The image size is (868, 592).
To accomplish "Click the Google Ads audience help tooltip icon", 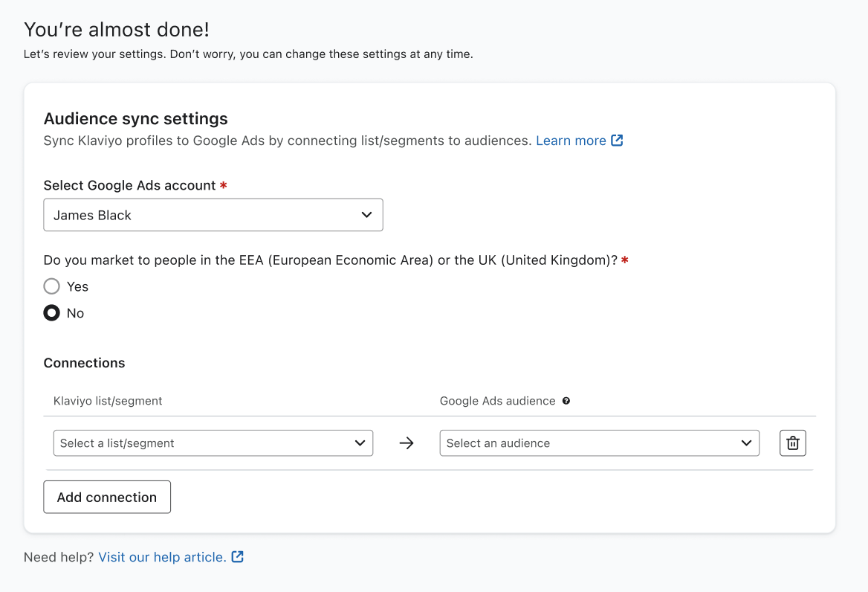I will (566, 401).
